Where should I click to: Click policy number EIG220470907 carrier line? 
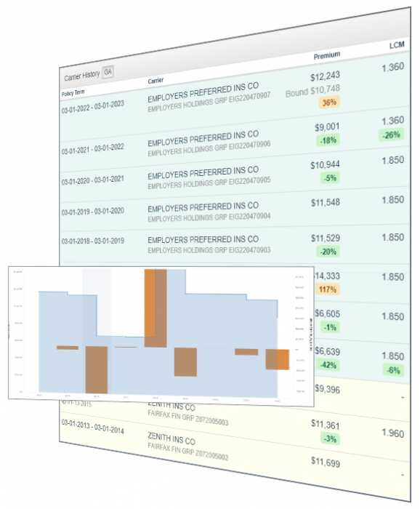pyautogui.click(x=209, y=103)
